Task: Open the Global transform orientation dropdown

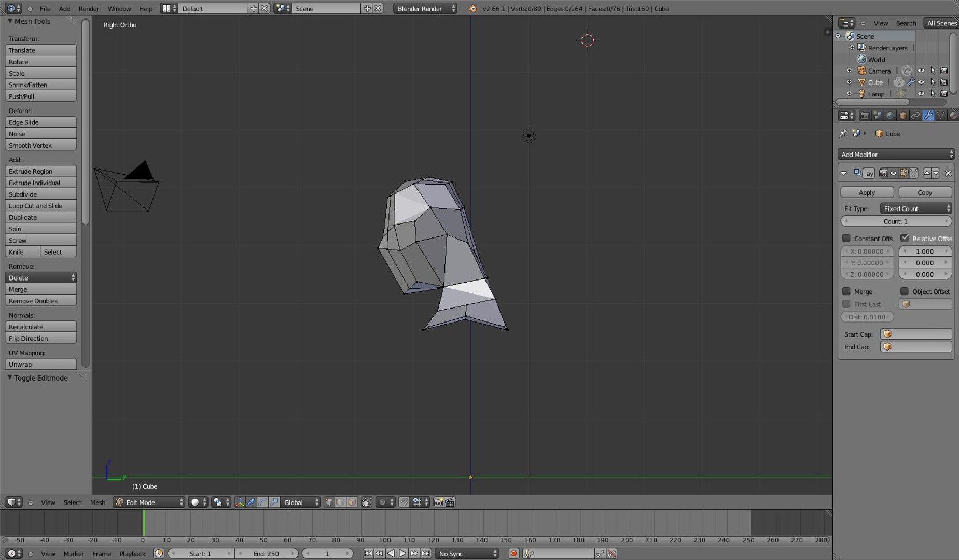Action: pyautogui.click(x=301, y=502)
